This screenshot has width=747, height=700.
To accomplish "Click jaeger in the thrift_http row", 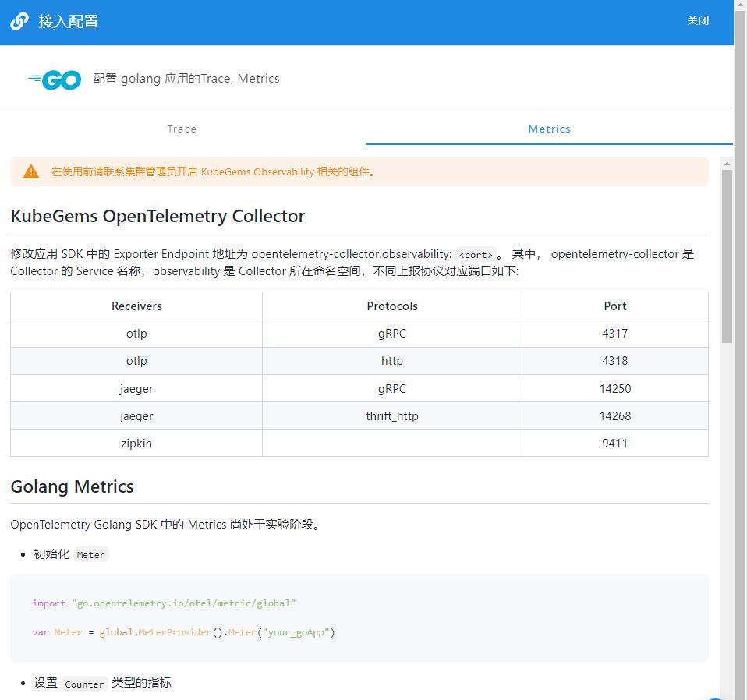I will point(136,415).
